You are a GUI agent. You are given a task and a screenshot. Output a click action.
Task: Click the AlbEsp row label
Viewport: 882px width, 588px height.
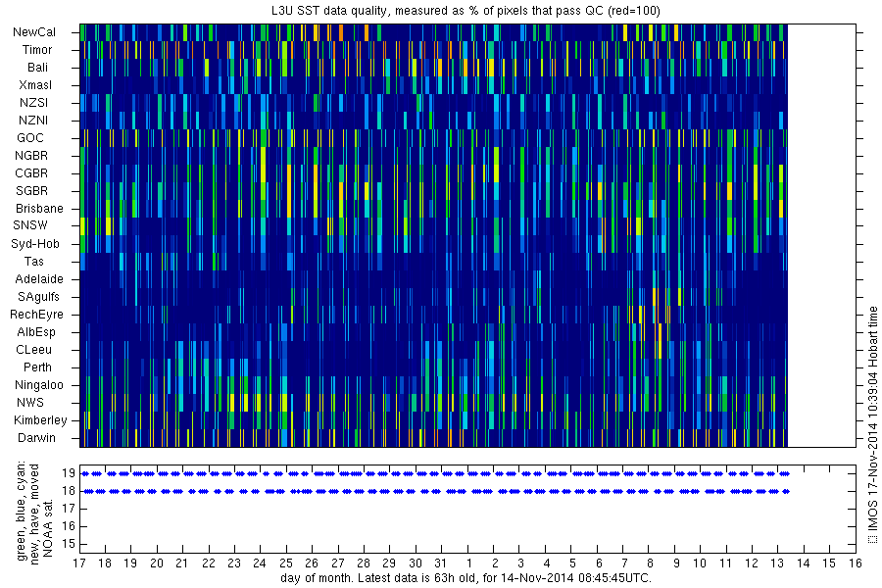[36, 332]
